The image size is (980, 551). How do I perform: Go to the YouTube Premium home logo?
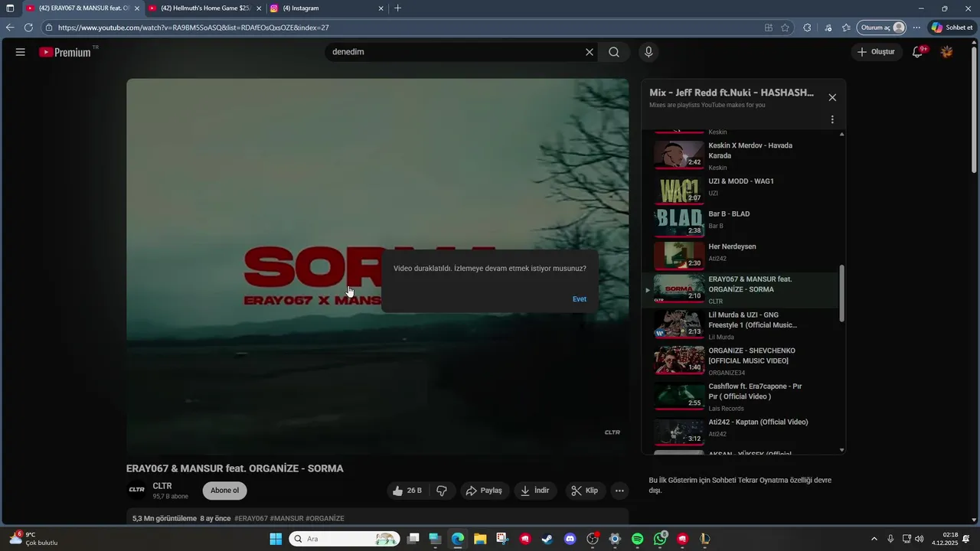pyautogui.click(x=65, y=52)
